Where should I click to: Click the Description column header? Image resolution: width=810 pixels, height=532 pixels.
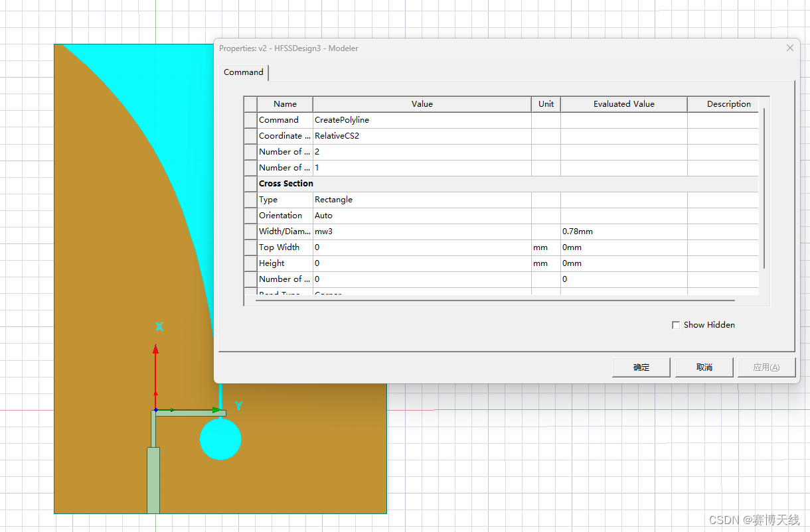coord(724,104)
